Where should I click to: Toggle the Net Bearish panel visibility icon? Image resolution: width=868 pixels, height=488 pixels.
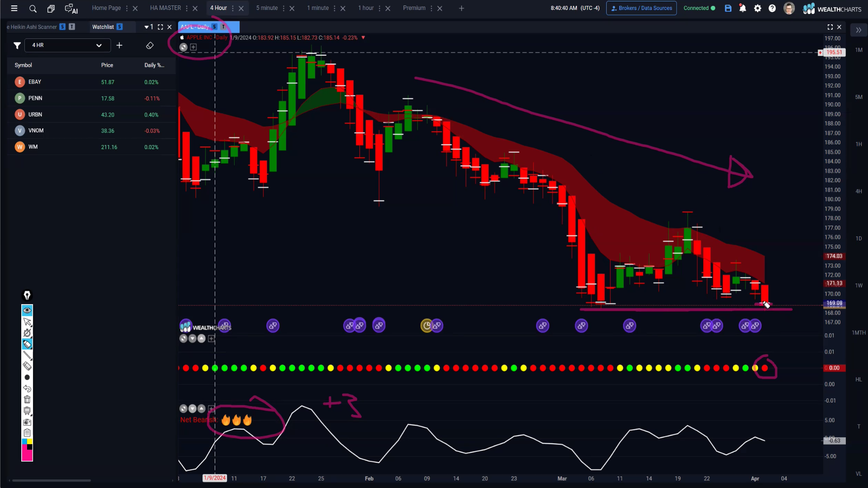tap(183, 408)
